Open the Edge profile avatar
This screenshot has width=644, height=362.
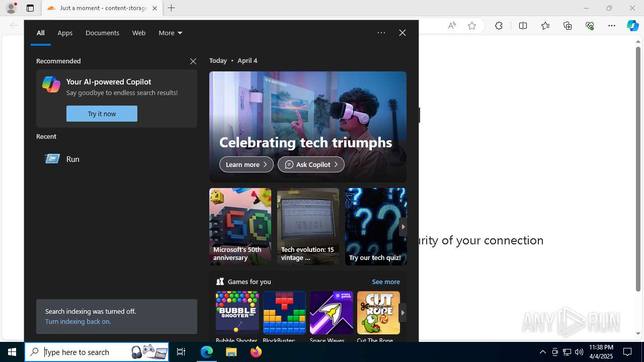tap(11, 8)
